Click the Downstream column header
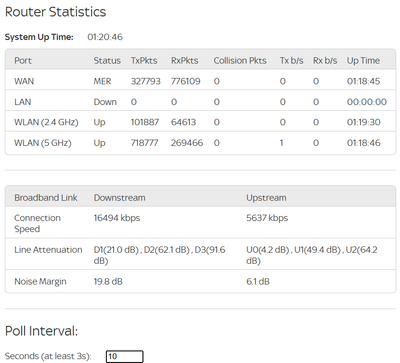 click(x=119, y=198)
